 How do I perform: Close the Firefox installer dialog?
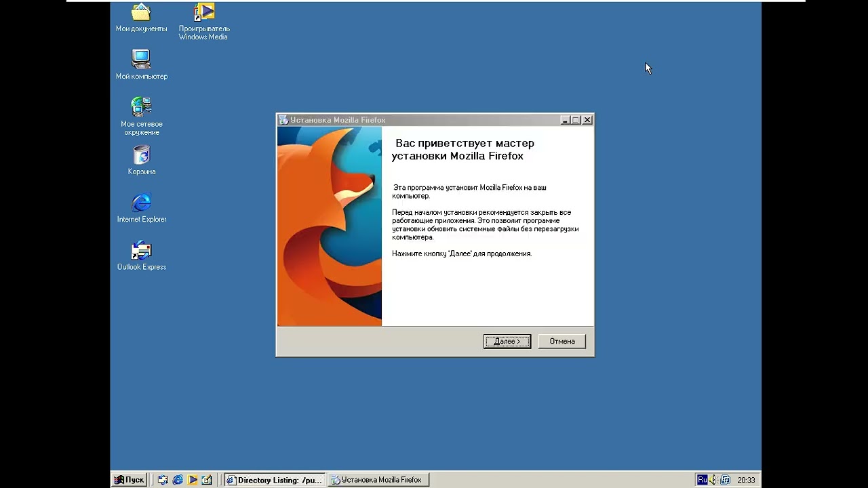coord(587,120)
